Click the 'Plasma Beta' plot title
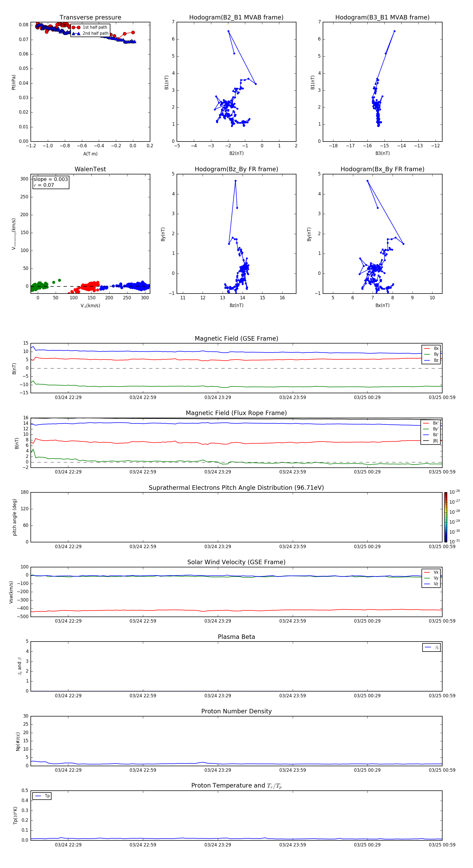The height and width of the screenshot is (868, 473). (x=236, y=637)
